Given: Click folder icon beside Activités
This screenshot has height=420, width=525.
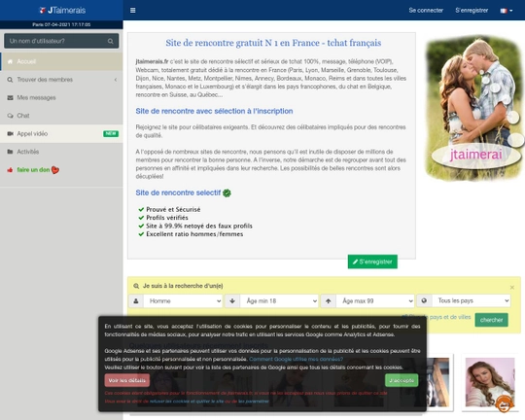Looking at the screenshot, I should pyautogui.click(x=10, y=152).
